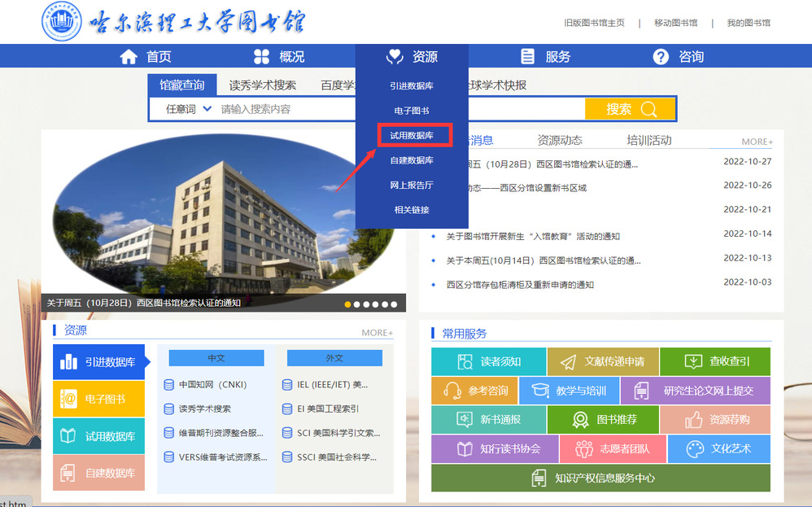Select 网上报告厅 in the 资源 dropdown menu
This screenshot has height=507, width=812.
tap(412, 185)
